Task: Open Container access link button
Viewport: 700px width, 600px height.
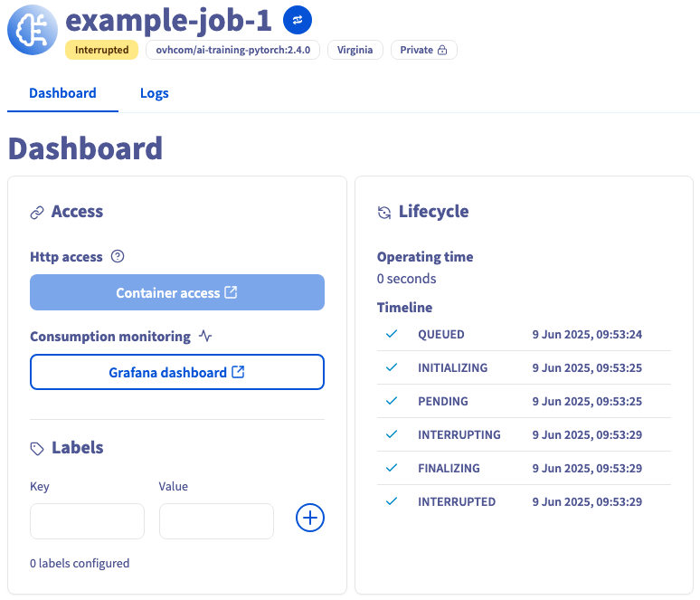Action: pyautogui.click(x=177, y=292)
